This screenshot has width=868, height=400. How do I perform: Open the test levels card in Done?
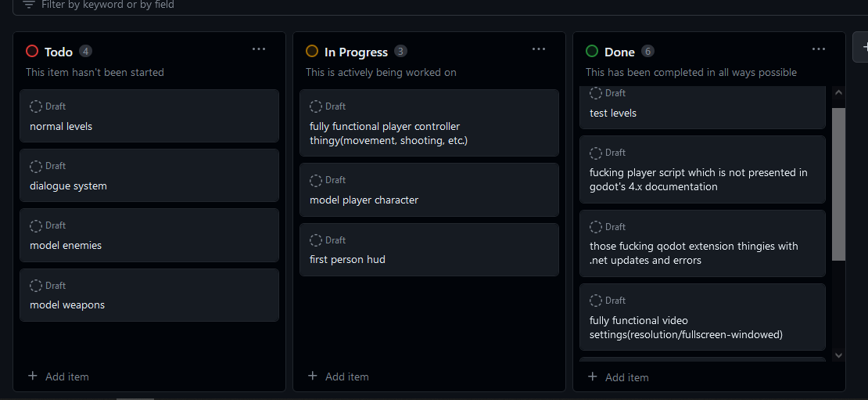point(702,107)
